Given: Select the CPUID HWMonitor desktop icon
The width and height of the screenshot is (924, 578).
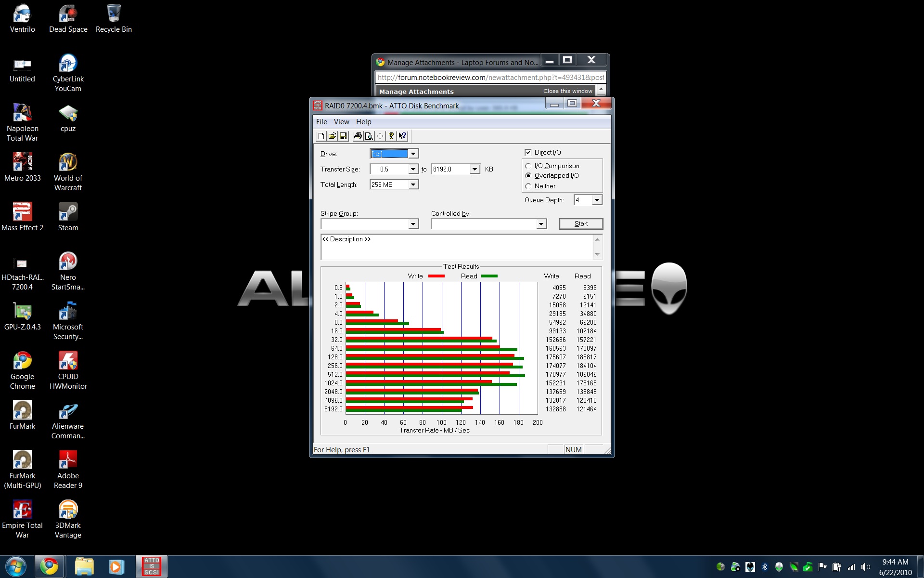Looking at the screenshot, I should pyautogui.click(x=68, y=370).
